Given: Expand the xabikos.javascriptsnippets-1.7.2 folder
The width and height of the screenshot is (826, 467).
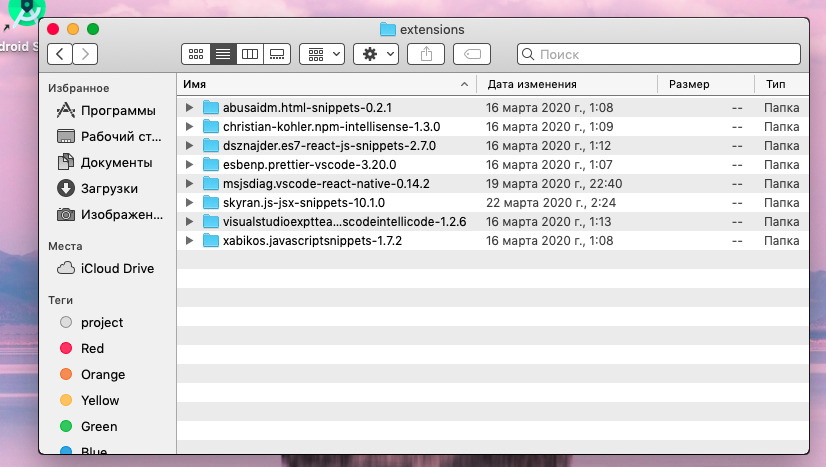Looking at the screenshot, I should click(189, 240).
